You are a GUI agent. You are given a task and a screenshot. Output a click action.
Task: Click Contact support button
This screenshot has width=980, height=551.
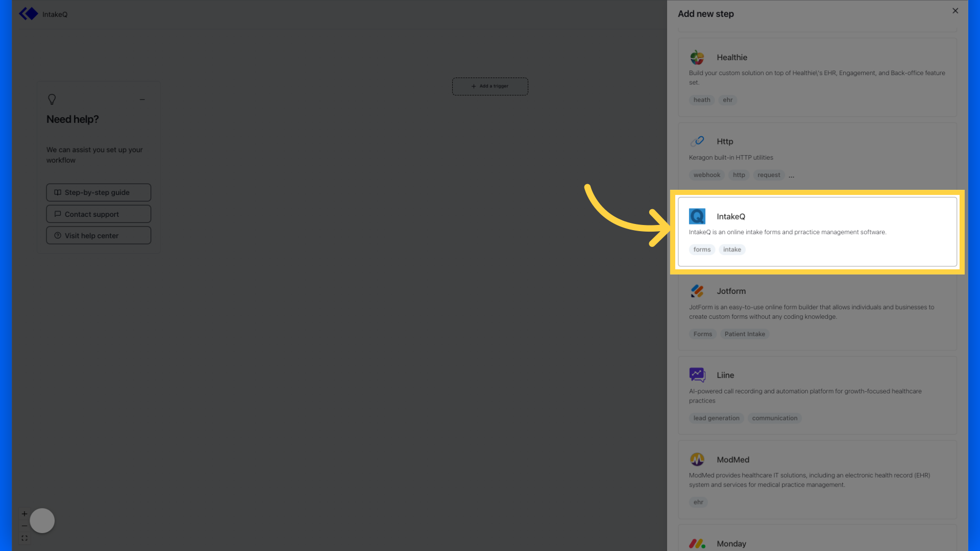[x=99, y=214]
